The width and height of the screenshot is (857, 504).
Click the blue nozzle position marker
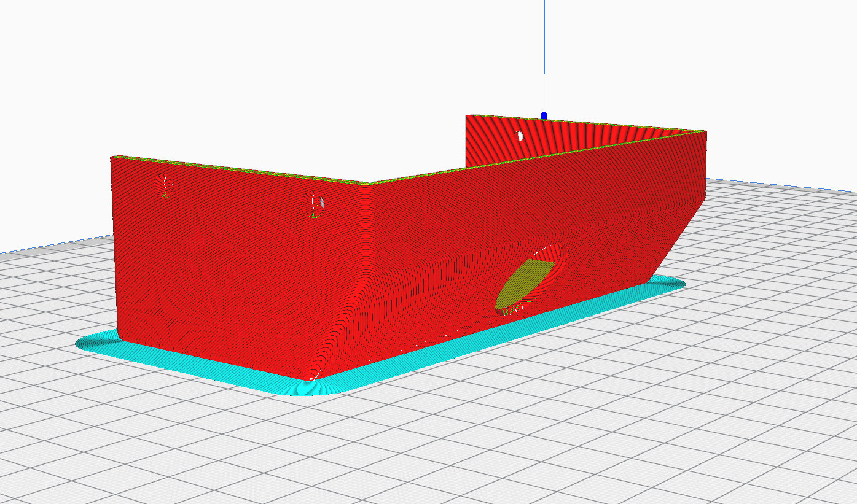coord(544,115)
